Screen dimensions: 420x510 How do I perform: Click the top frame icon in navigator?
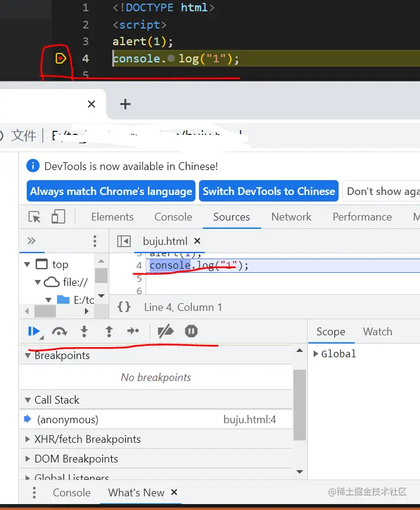(x=42, y=264)
